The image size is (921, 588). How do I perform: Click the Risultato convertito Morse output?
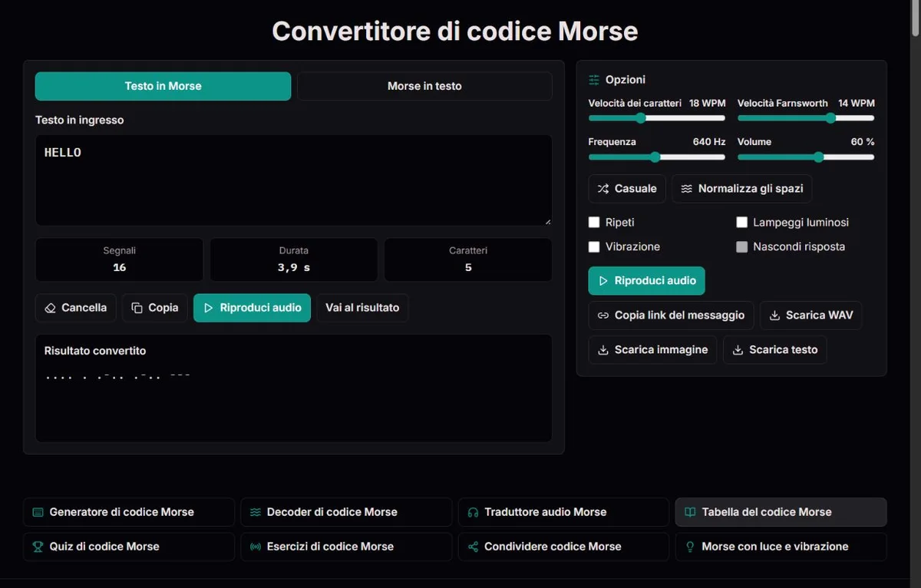(x=117, y=377)
